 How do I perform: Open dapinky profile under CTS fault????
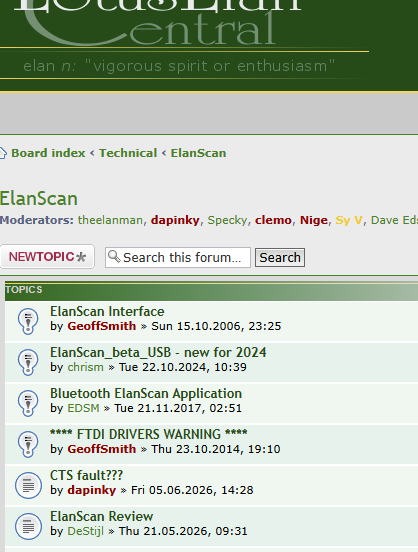92,490
